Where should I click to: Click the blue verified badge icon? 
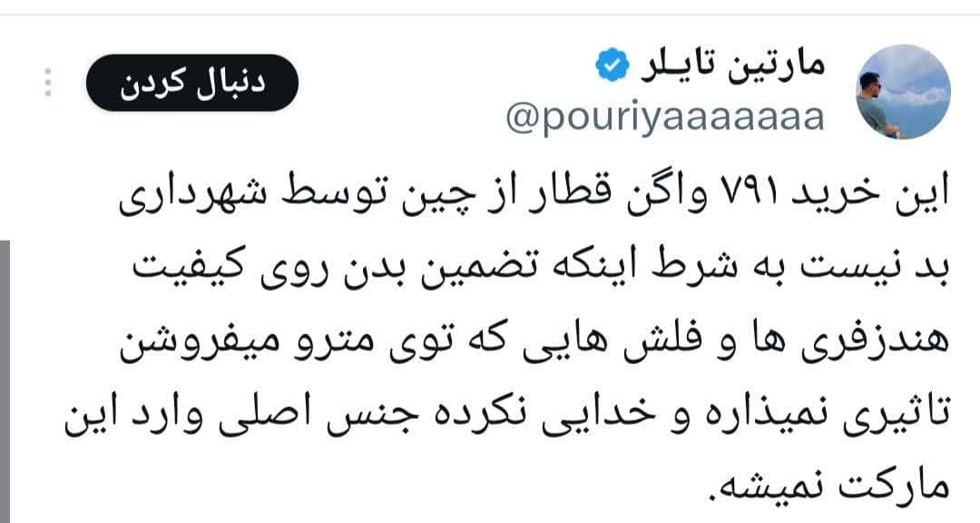click(x=612, y=64)
